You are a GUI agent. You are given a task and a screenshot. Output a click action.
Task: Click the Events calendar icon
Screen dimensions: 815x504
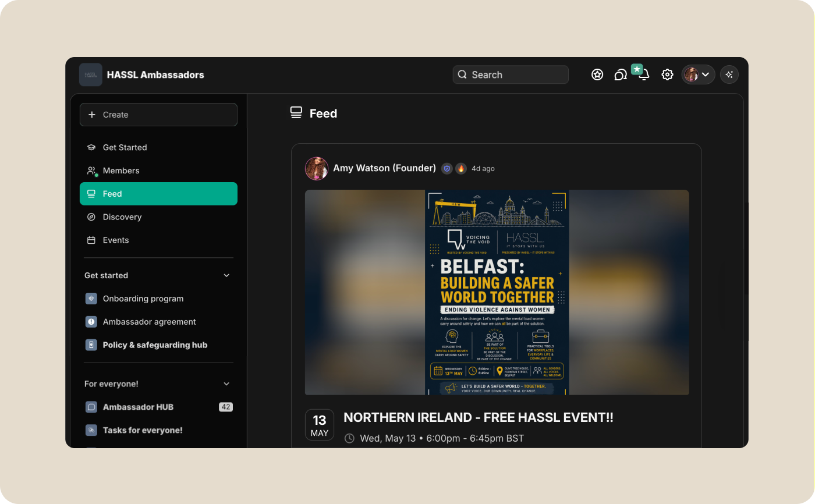pos(91,240)
